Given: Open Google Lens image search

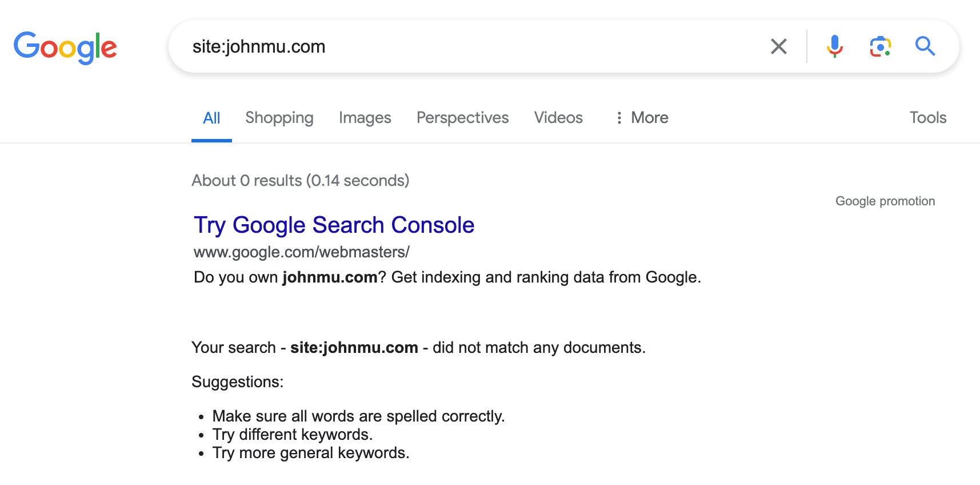Looking at the screenshot, I should pyautogui.click(x=880, y=46).
